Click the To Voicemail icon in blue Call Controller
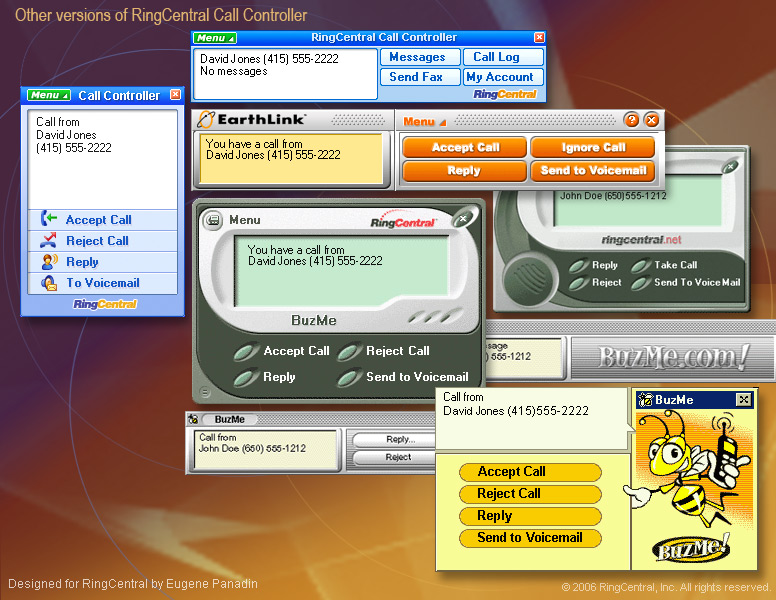Image resolution: width=776 pixels, height=600 pixels. (48, 283)
